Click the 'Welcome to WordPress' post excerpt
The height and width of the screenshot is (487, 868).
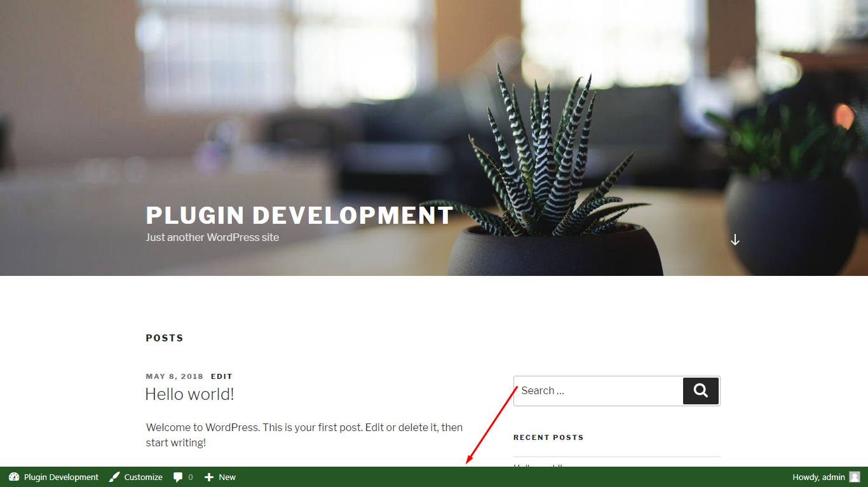point(304,435)
